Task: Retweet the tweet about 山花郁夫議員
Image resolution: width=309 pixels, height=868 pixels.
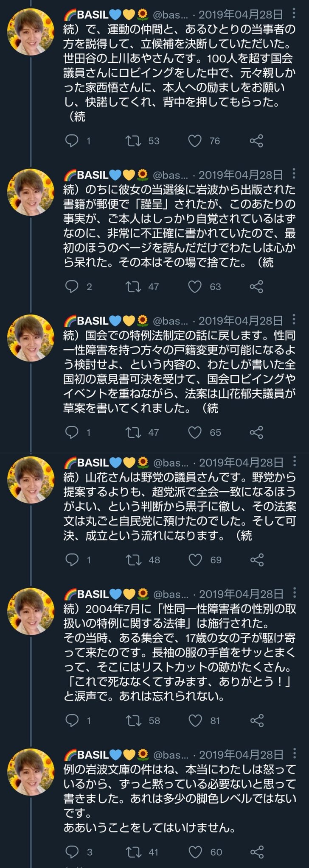Action: 134,432
